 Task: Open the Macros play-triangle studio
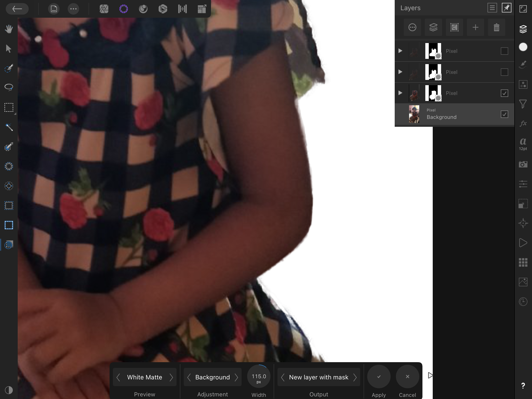[x=523, y=243]
